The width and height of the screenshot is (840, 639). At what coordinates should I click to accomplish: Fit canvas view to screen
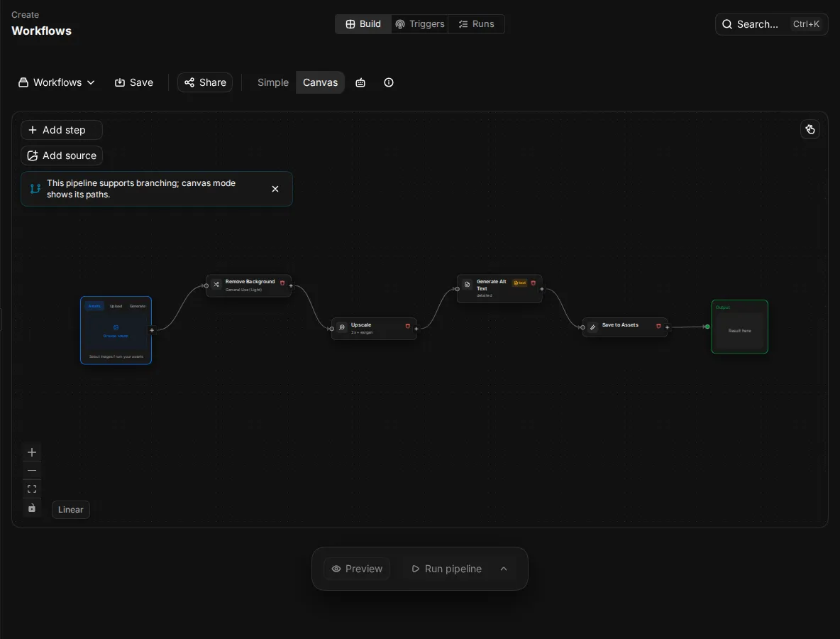[x=32, y=489]
